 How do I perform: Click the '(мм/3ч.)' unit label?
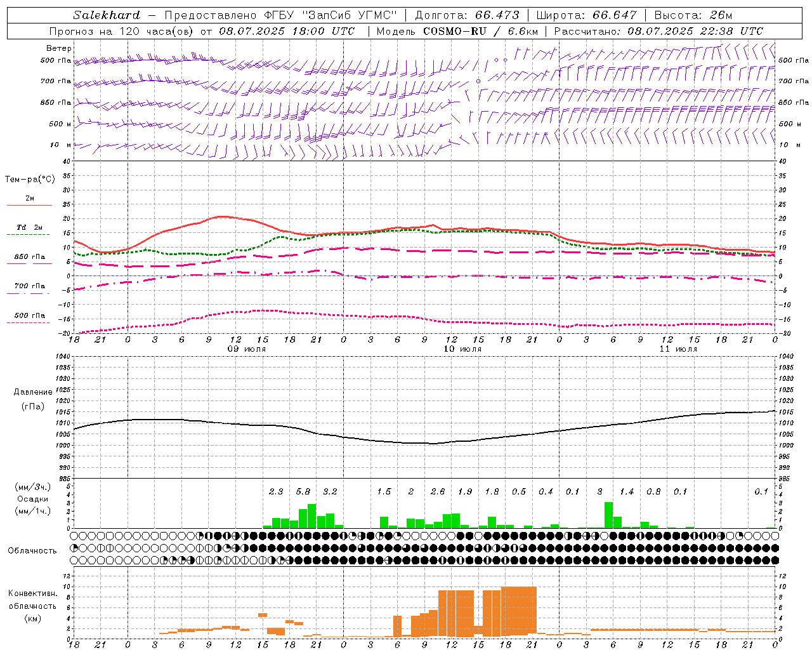coord(33,487)
